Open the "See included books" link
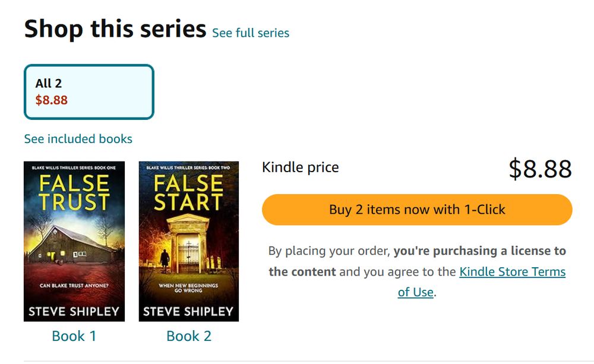Image resolution: width=594 pixels, height=364 pixels. click(78, 139)
